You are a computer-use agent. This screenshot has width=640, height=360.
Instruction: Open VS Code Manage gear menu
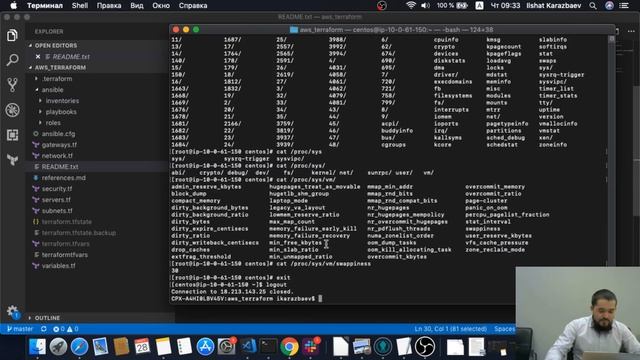tap(12, 311)
